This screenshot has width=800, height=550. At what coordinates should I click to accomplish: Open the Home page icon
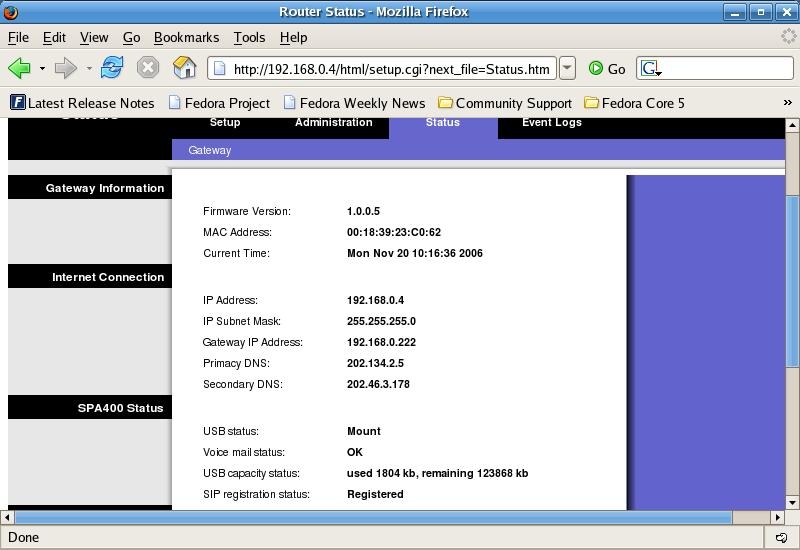tap(184, 68)
